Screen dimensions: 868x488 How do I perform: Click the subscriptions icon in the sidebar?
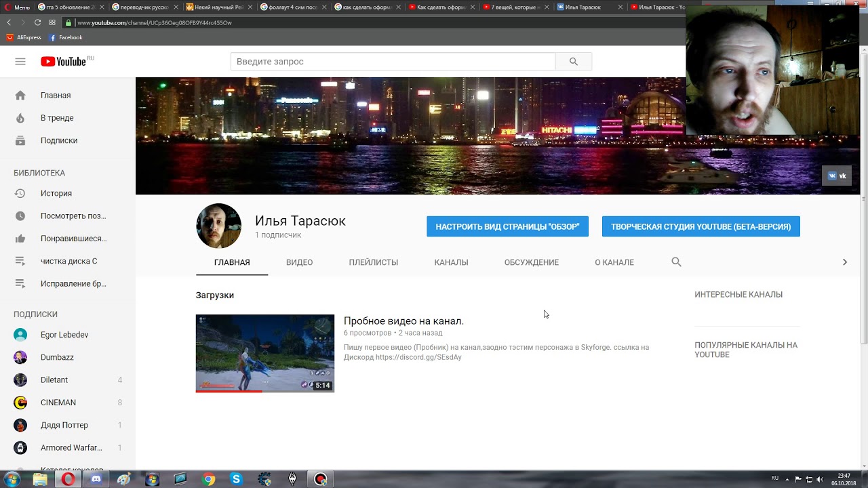(20, 140)
